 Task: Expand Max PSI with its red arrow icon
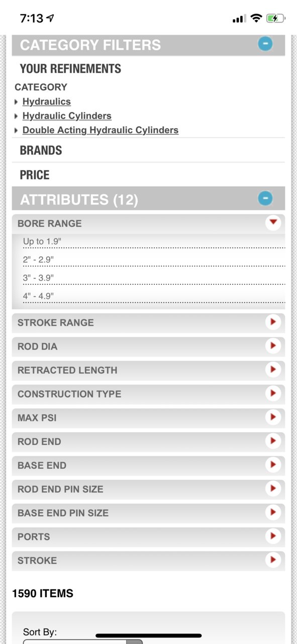click(x=273, y=417)
